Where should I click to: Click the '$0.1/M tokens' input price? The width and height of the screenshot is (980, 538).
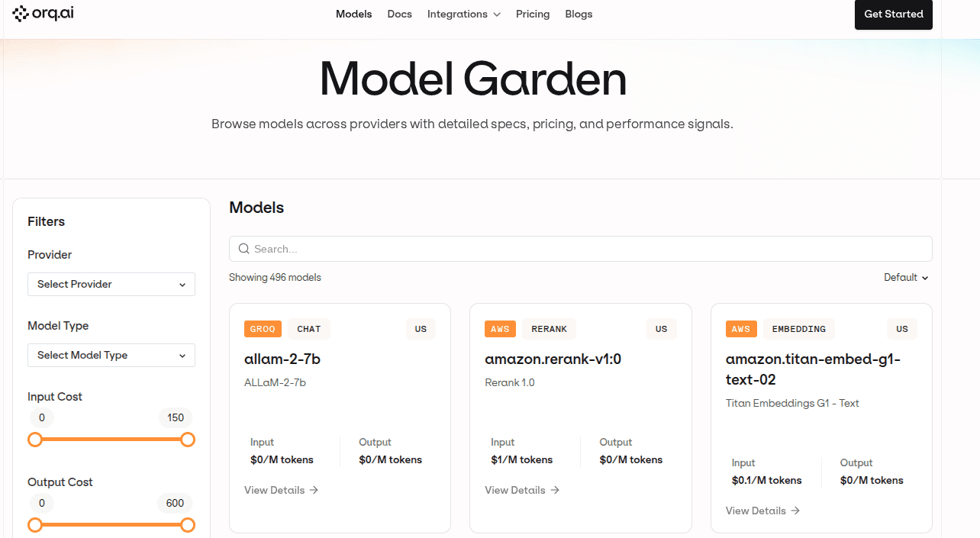pyautogui.click(x=766, y=480)
